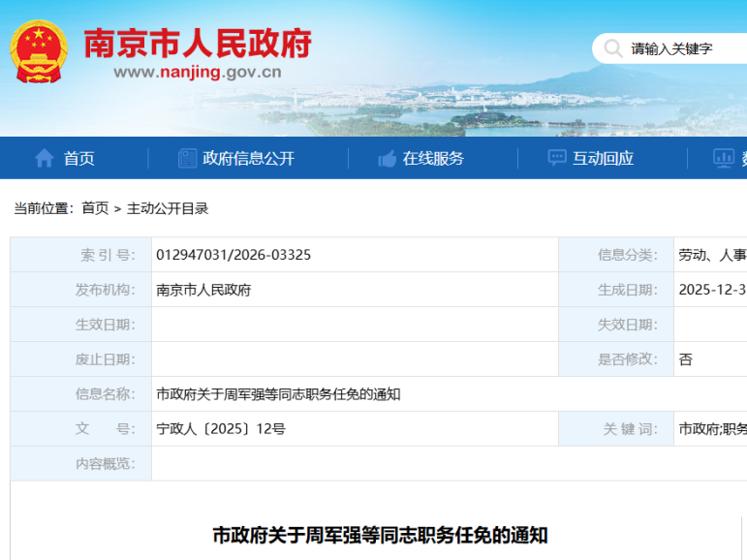Click document number 宁政人〔2025〕12号
The image size is (747, 560).
point(221,429)
